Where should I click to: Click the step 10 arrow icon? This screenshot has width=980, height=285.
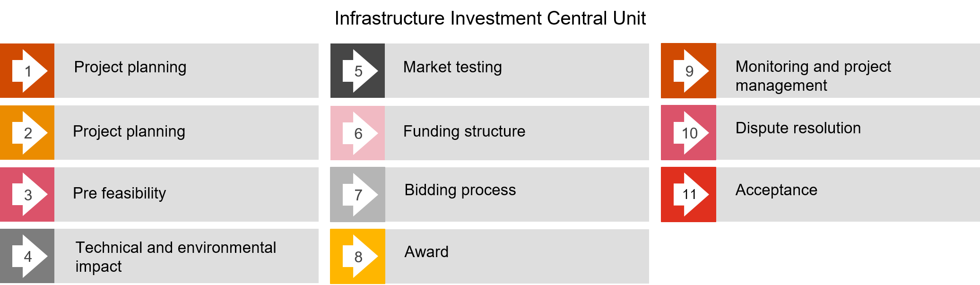pyautogui.click(x=690, y=133)
